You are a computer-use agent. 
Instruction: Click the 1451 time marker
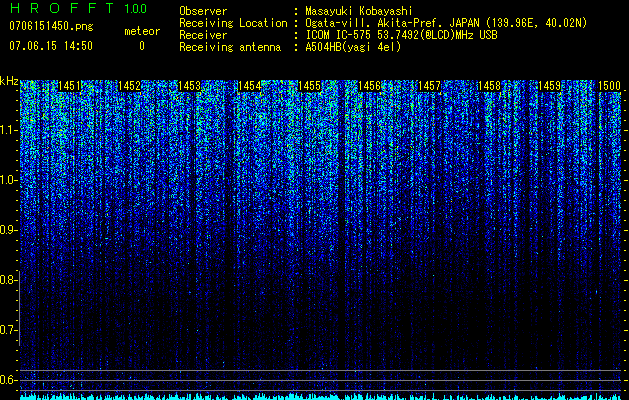[70, 86]
